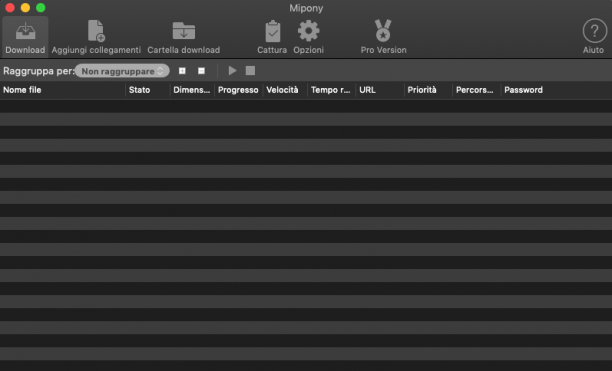Image resolution: width=612 pixels, height=371 pixels.
Task: Click the Priorità column header
Action: [428, 90]
